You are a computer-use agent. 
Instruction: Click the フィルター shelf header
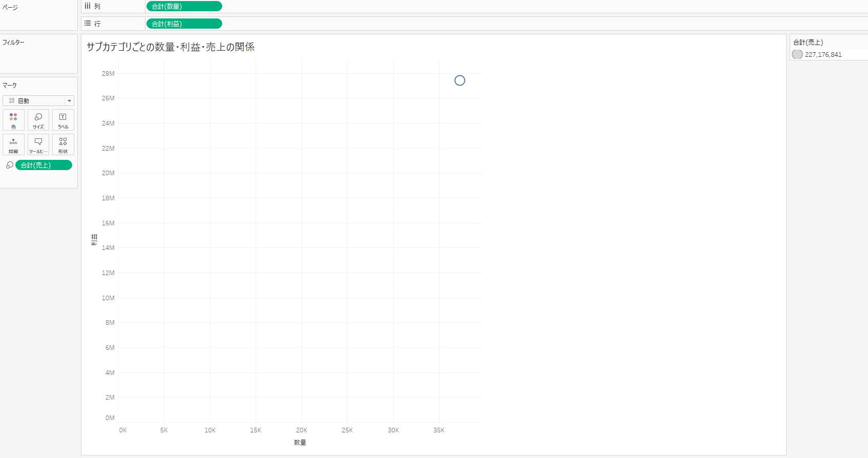coord(13,43)
